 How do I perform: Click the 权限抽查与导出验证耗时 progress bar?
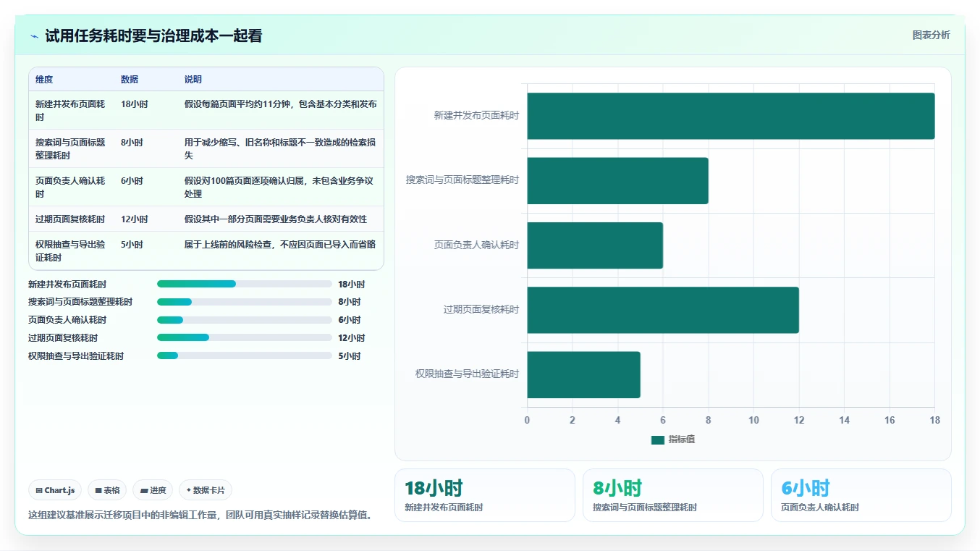tap(244, 356)
